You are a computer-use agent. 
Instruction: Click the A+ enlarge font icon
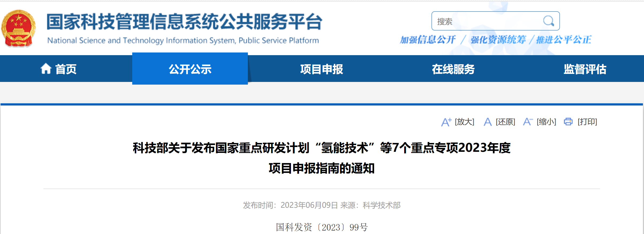[446, 122]
